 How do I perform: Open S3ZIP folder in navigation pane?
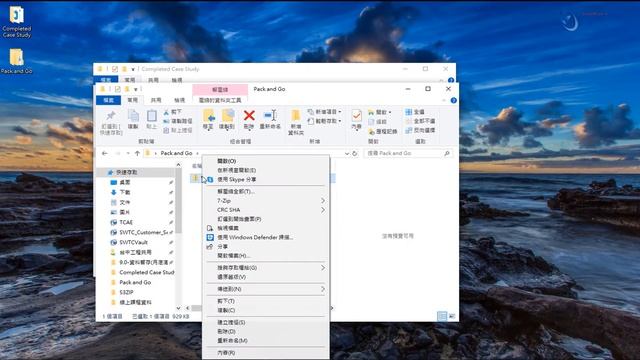pyautogui.click(x=126, y=292)
